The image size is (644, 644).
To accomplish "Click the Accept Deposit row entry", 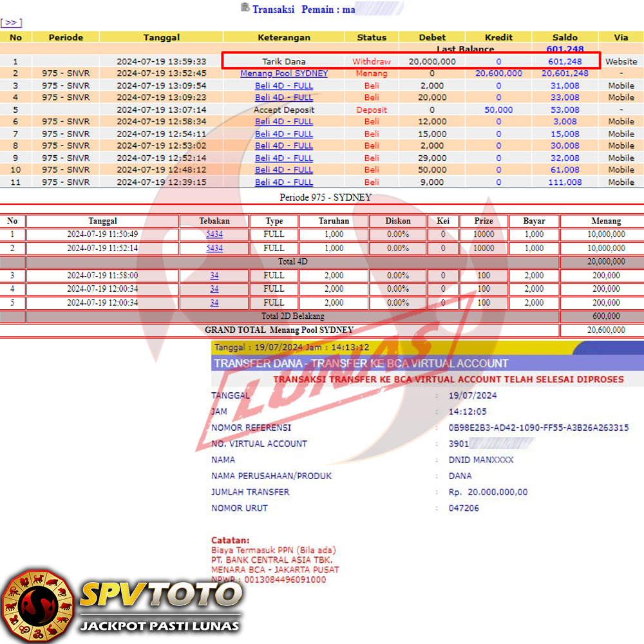I will click(284, 109).
